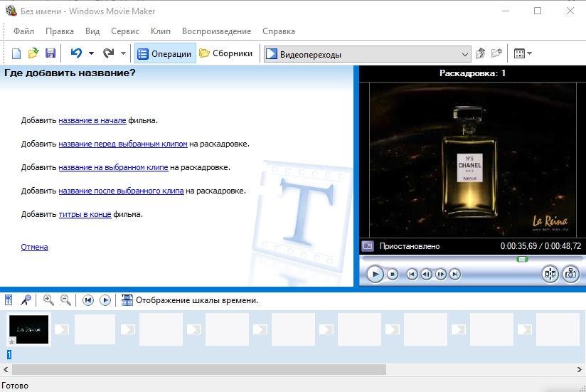Split the clip at the current frame
This screenshot has width=586, height=392.
coord(550,275)
